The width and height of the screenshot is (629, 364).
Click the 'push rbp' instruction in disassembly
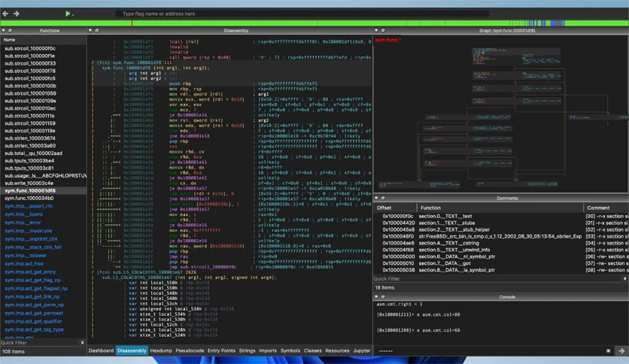180,83
